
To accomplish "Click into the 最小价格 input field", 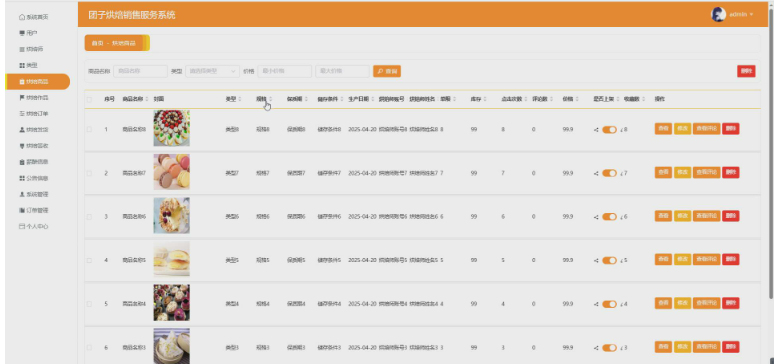I will pos(284,71).
